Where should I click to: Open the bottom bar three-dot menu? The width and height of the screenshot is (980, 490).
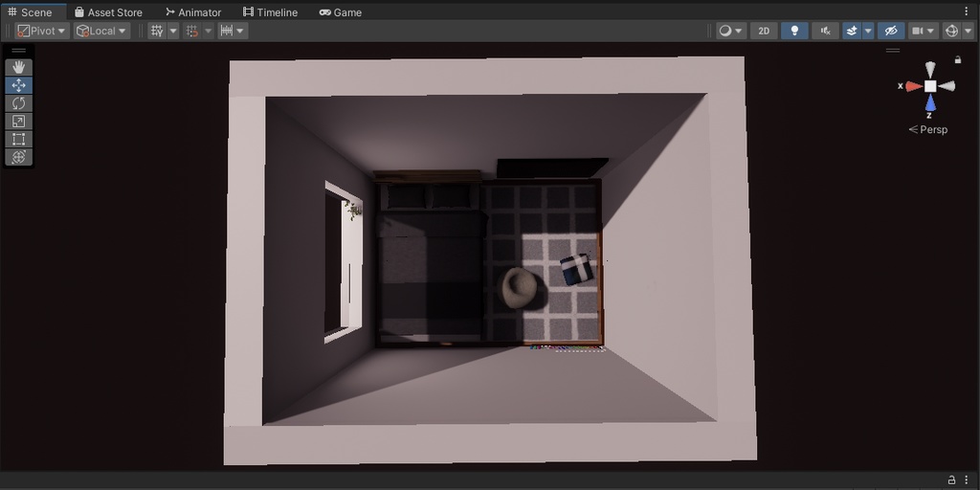click(967, 480)
